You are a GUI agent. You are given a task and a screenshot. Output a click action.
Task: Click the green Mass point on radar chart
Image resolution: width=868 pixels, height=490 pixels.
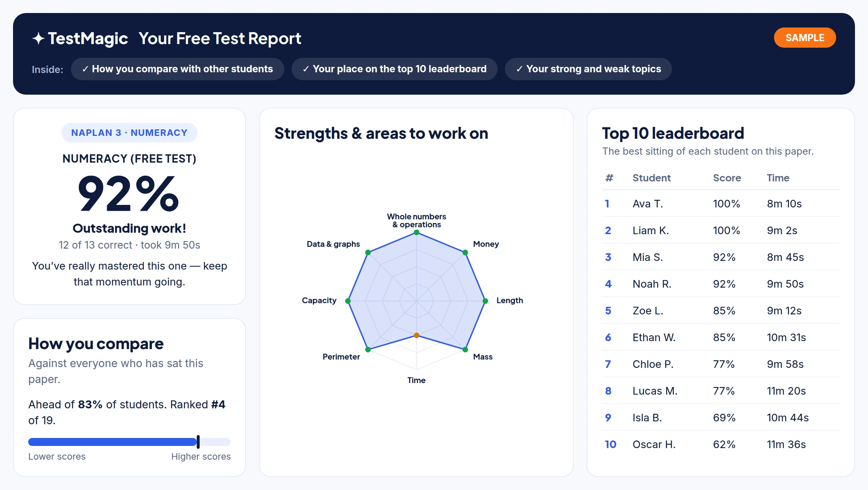465,349
